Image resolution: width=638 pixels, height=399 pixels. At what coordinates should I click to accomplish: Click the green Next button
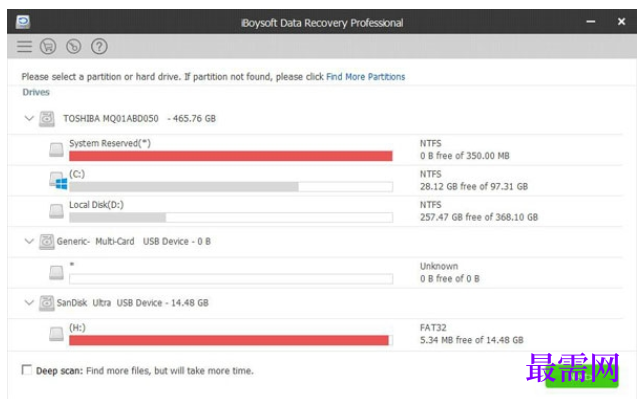pyautogui.click(x=582, y=376)
